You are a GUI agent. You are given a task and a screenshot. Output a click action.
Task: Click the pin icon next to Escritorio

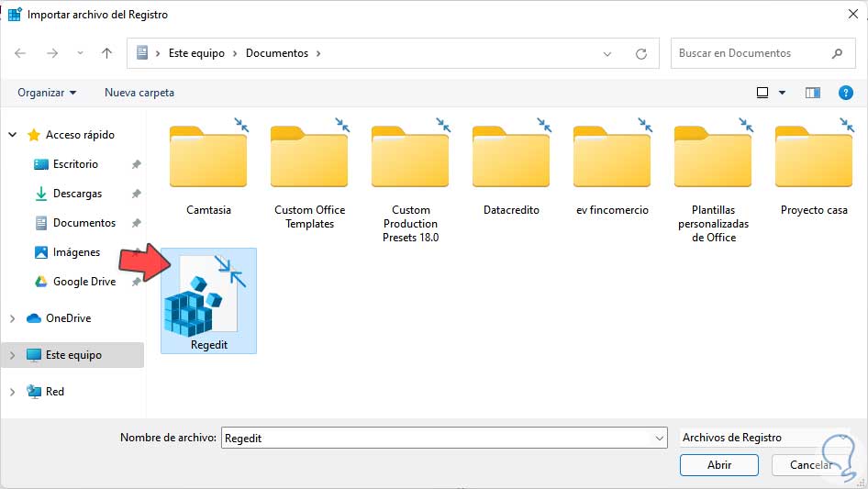(x=136, y=164)
